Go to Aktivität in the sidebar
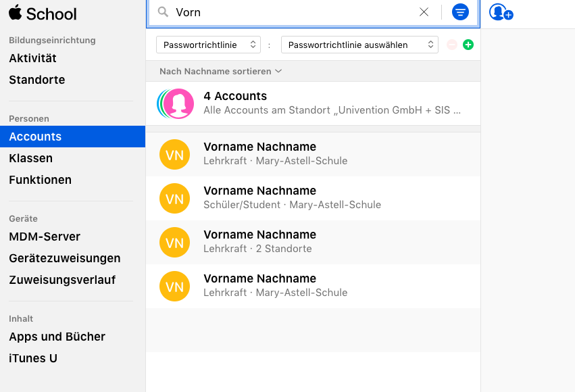The height and width of the screenshot is (392, 575). point(32,58)
